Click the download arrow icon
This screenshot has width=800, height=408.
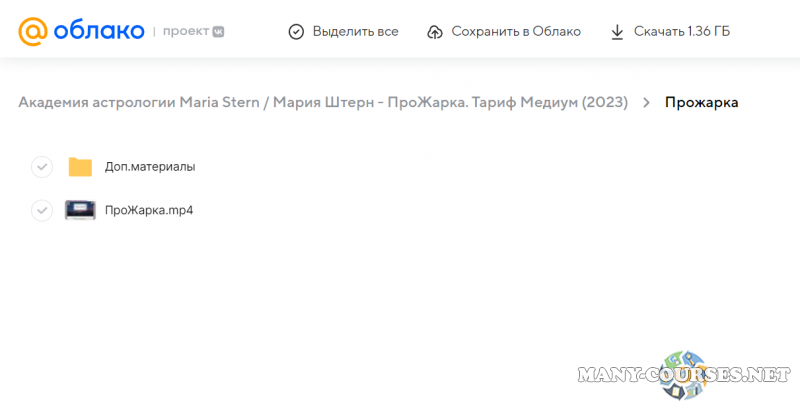pos(617,32)
